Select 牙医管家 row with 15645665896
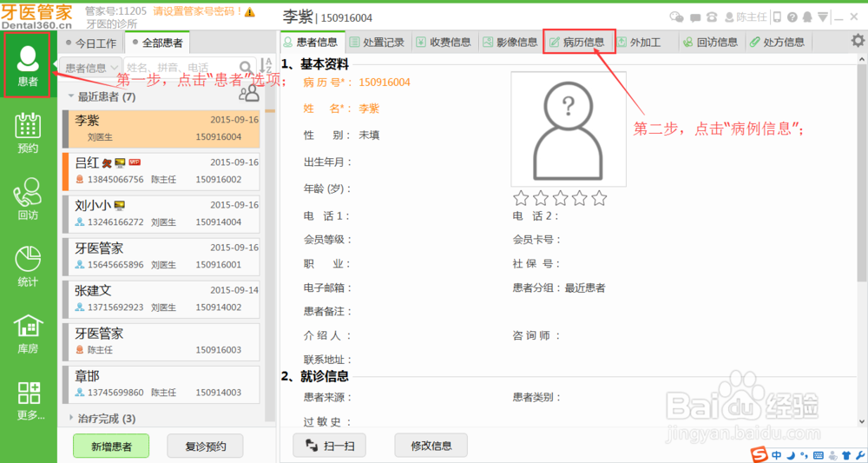Image resolution: width=868 pixels, height=463 pixels. [161, 256]
